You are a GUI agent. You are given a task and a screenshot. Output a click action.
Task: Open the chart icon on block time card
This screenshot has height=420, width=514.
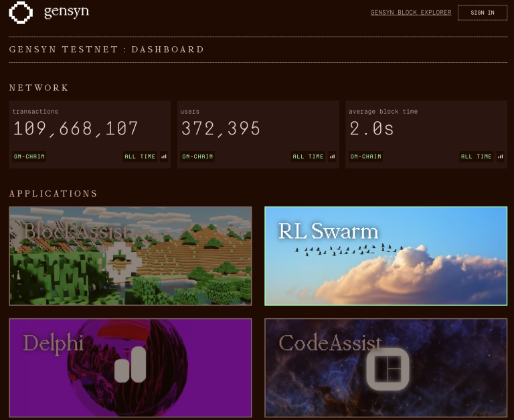tap(500, 156)
